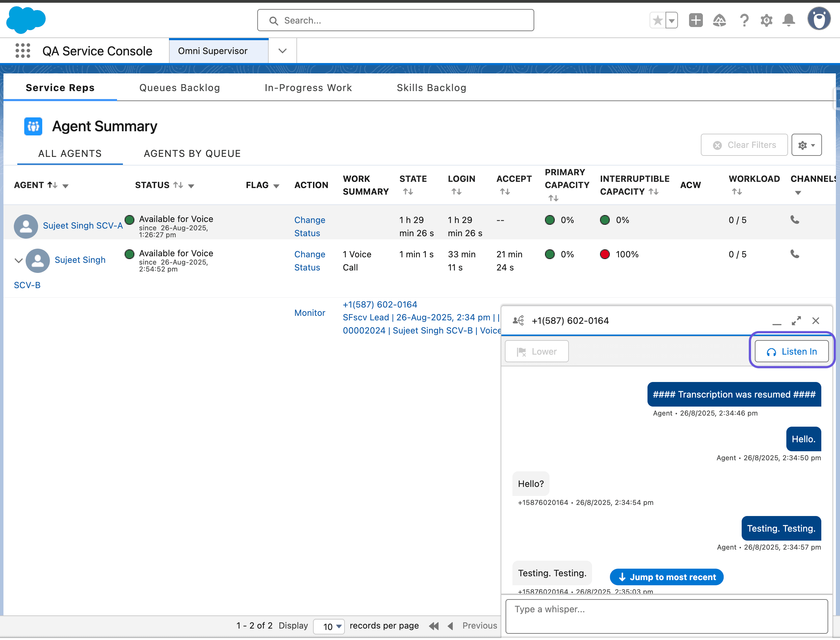Switch to the AGENTS BY QUEUE view
The width and height of the screenshot is (840, 640).
(192, 153)
